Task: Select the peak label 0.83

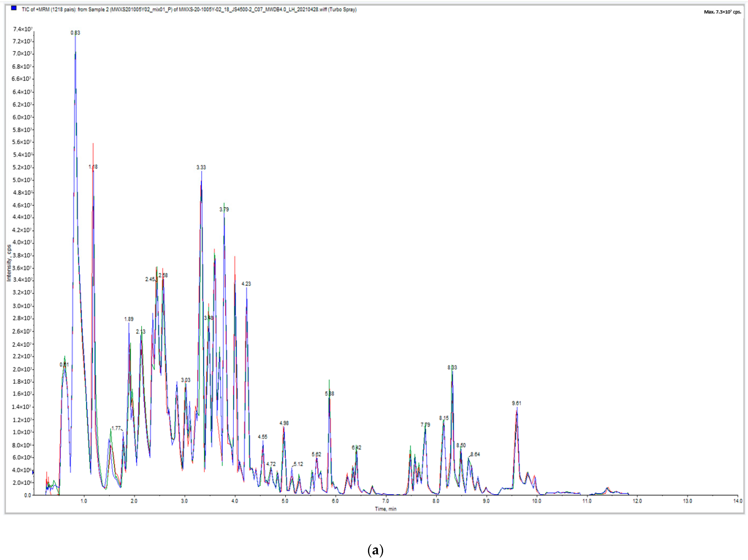Action: coord(75,33)
